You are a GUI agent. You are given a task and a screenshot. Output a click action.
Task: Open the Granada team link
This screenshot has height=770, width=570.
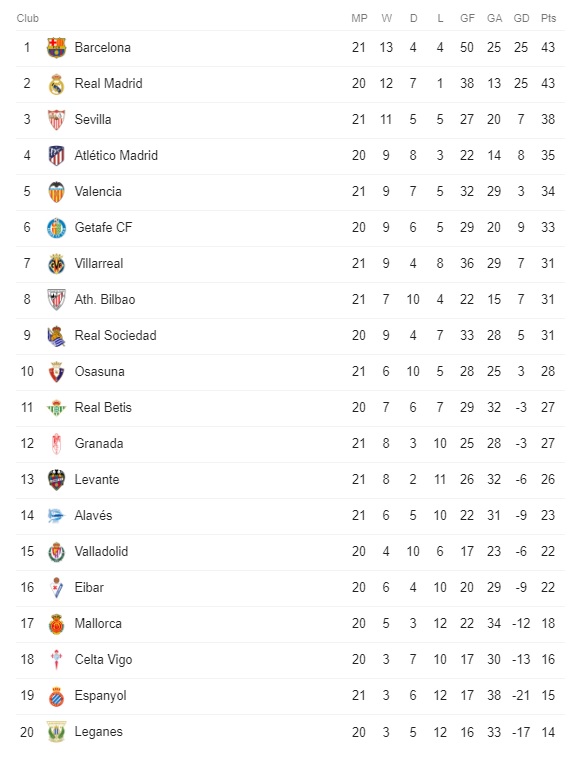[99, 443]
